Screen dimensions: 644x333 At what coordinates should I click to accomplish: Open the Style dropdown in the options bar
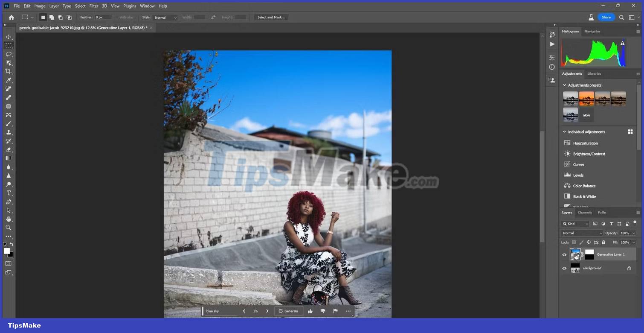click(x=165, y=18)
